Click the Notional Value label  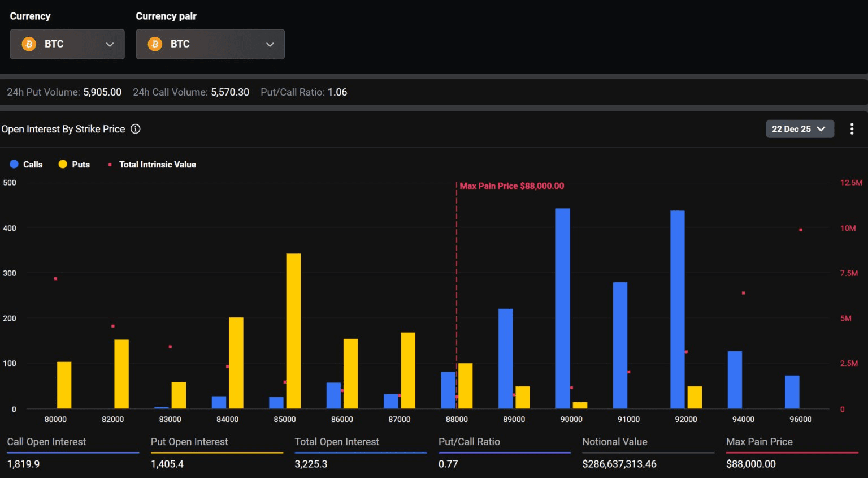pos(615,442)
